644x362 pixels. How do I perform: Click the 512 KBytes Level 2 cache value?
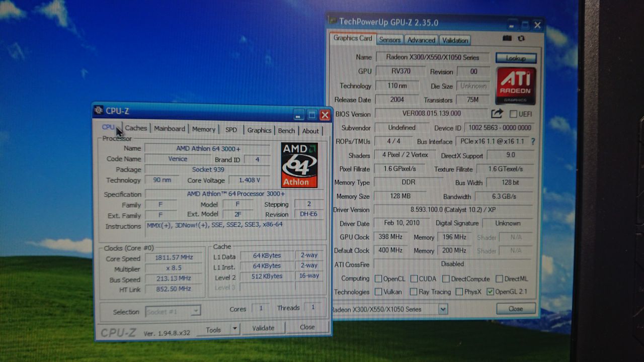[268, 276]
